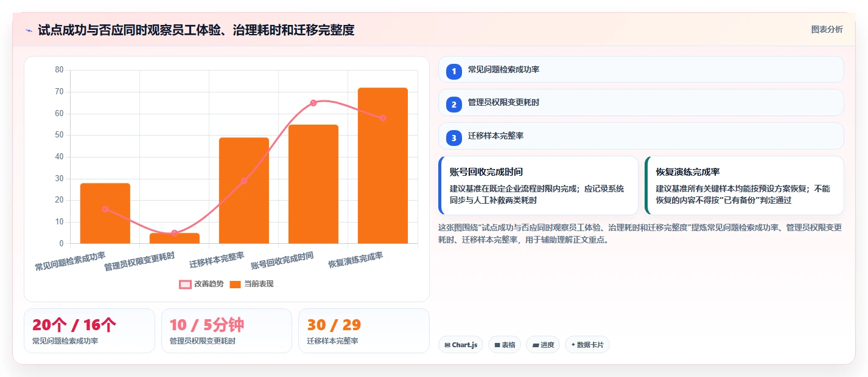Open the 迁移样本完整率 list item
The width and height of the screenshot is (868, 377).
tap(641, 136)
